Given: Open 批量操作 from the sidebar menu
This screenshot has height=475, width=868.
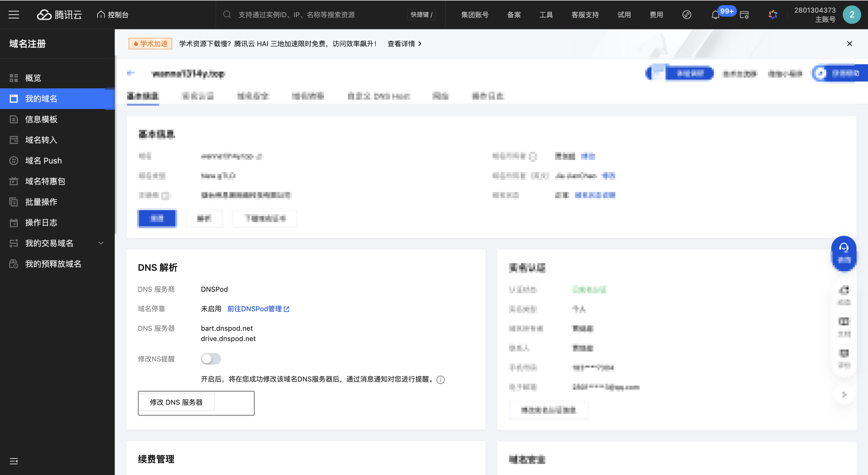Looking at the screenshot, I should click(41, 202).
